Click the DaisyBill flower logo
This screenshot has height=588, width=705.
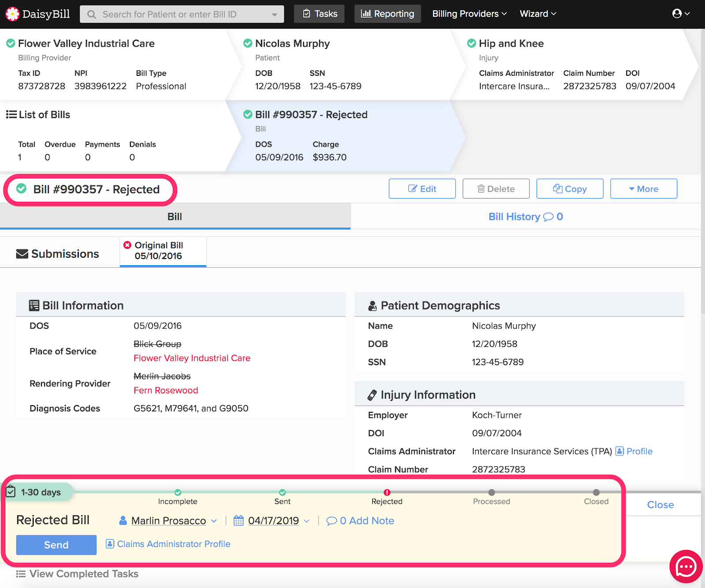click(12, 14)
